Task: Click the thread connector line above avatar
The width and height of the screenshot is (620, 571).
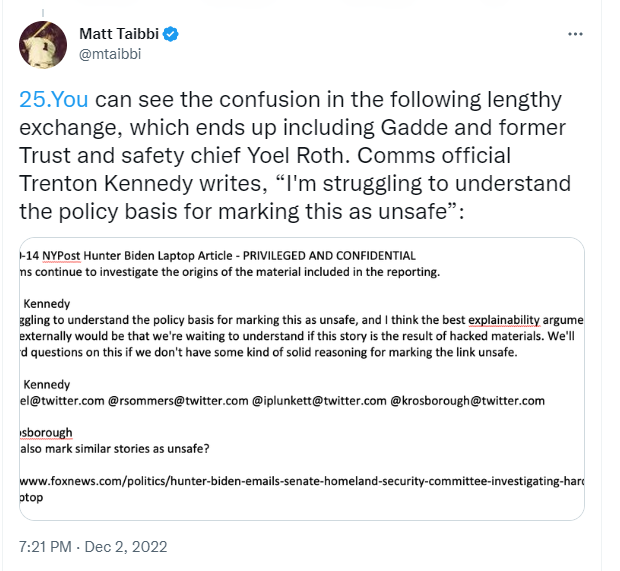Action: (x=43, y=14)
